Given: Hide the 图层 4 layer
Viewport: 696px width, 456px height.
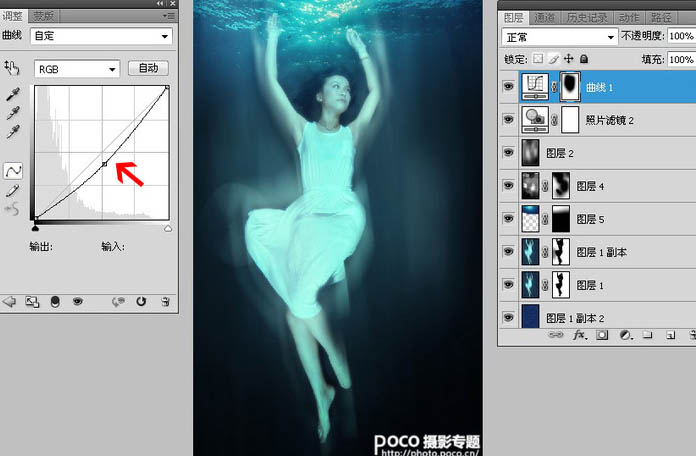Looking at the screenshot, I should [508, 185].
